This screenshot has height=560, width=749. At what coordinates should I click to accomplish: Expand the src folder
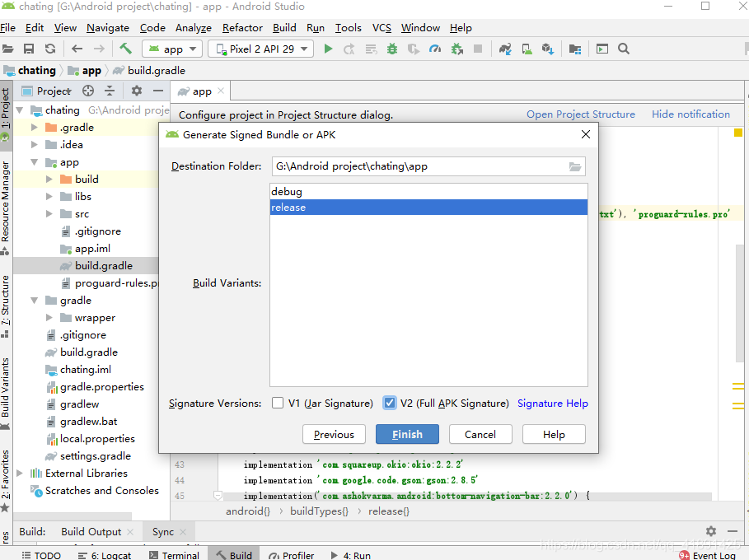point(49,214)
